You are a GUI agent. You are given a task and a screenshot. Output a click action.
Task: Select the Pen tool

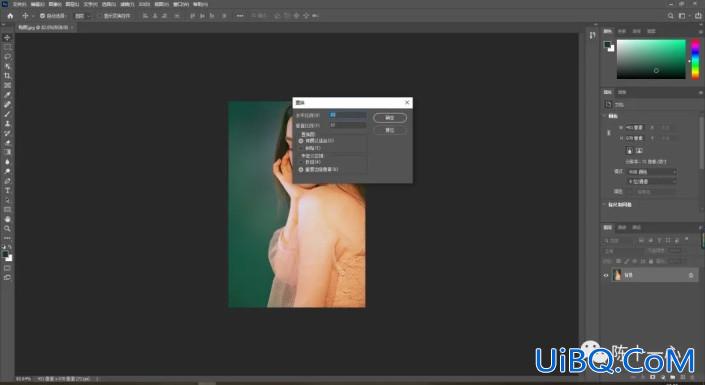point(7,181)
